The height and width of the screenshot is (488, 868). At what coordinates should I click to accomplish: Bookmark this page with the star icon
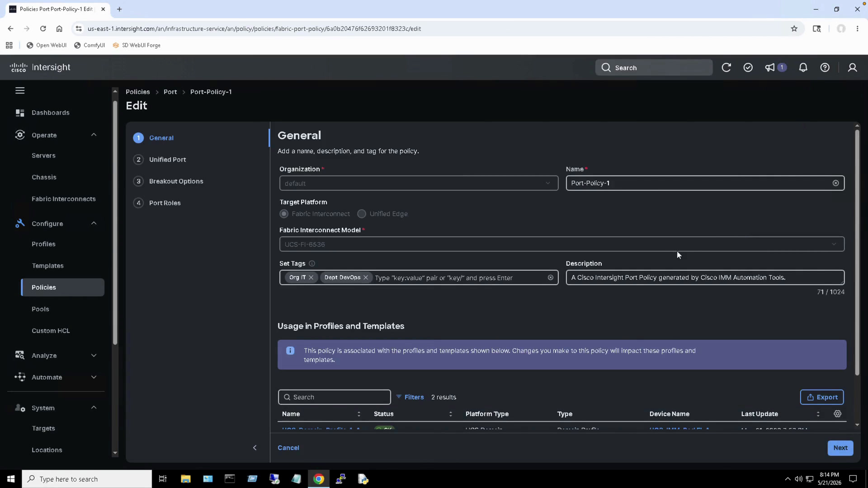point(794,28)
